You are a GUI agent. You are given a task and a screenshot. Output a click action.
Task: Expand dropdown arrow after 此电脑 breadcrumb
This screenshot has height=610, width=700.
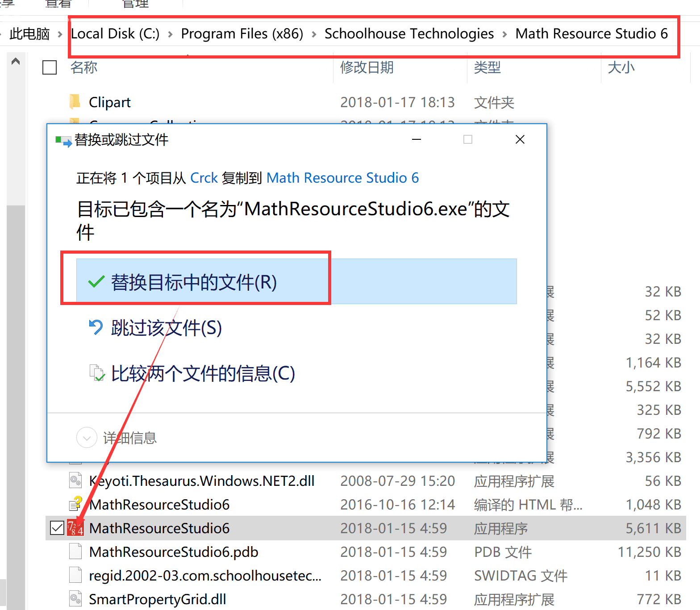(x=60, y=34)
